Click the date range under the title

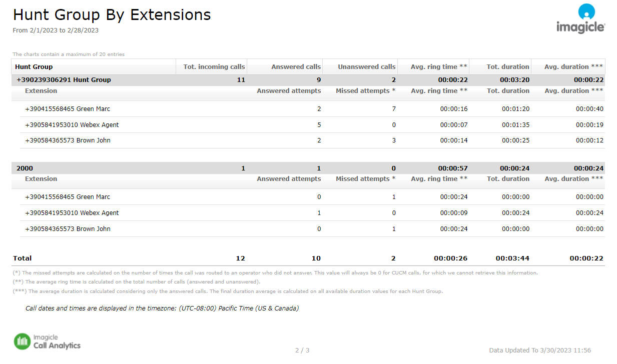tap(56, 30)
